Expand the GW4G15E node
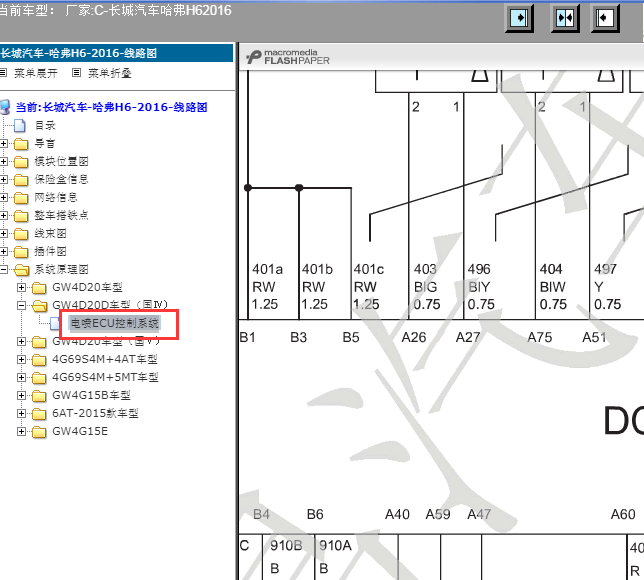 tap(21, 432)
